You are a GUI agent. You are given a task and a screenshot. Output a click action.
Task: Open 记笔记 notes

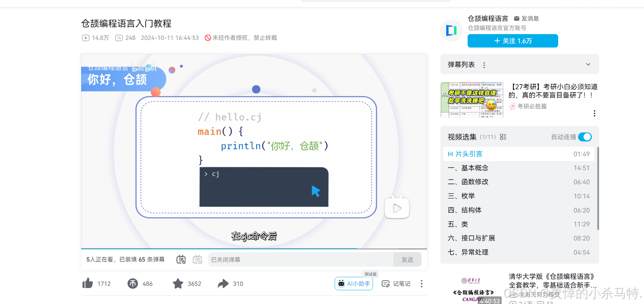click(396, 284)
